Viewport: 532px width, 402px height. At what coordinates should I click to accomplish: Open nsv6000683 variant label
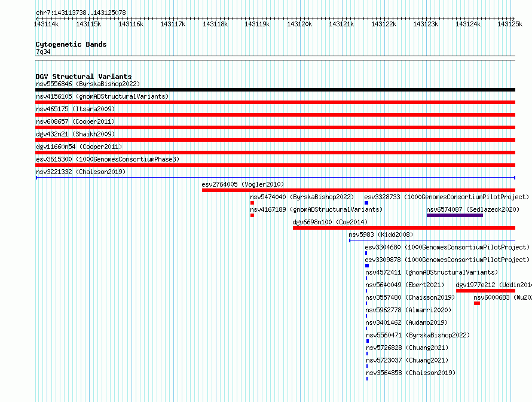point(503,297)
